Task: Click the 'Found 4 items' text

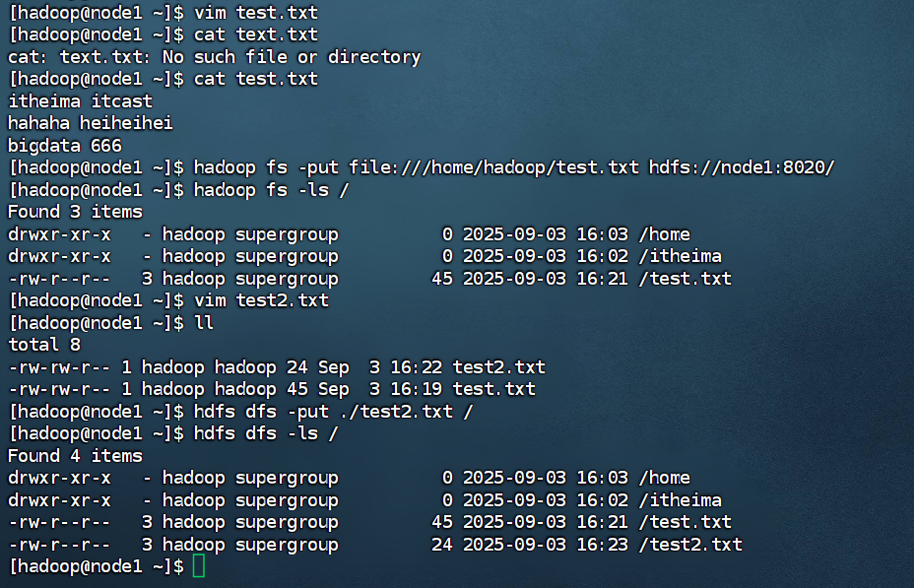Action: pyautogui.click(x=75, y=456)
